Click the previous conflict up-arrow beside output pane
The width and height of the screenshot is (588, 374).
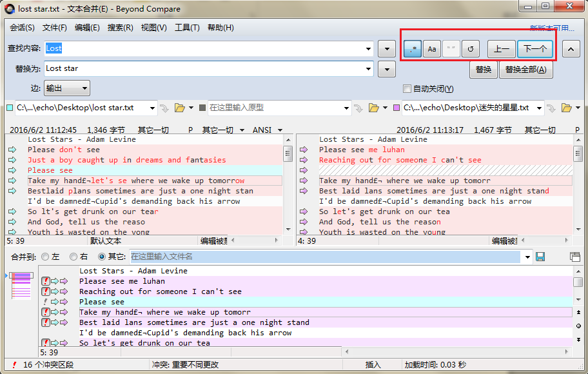(x=578, y=312)
